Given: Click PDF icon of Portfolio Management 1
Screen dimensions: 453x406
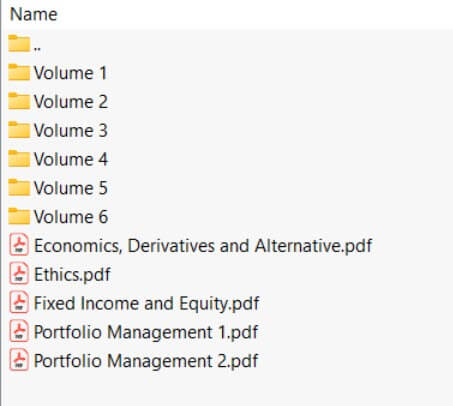Looking at the screenshot, I should click(x=19, y=331).
